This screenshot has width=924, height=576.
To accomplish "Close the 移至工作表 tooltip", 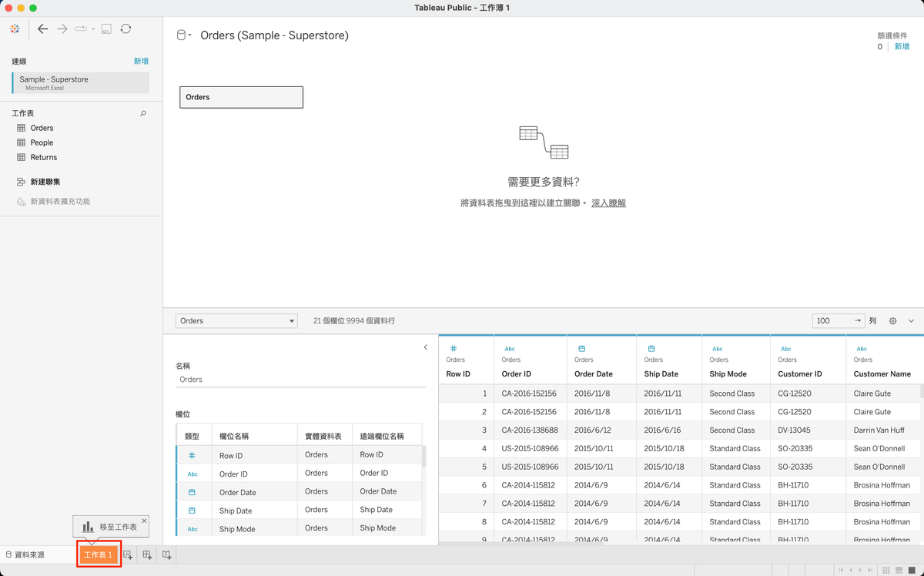I will 144,521.
